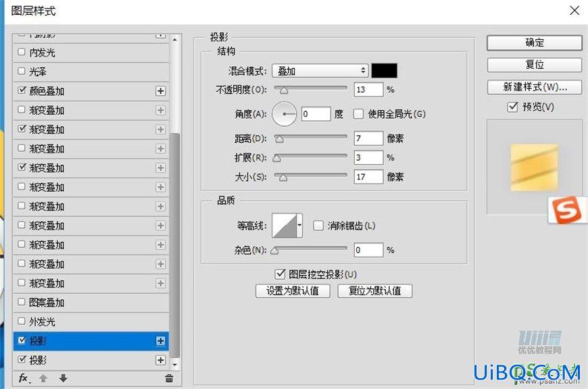Click the 新建样式(W)... button
588x389 pixels.
(535, 87)
